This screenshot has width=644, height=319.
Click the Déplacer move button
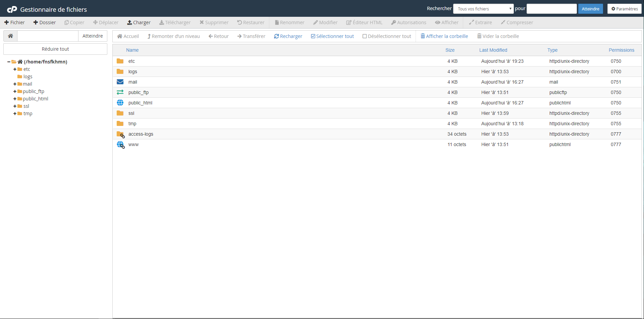pyautogui.click(x=106, y=22)
